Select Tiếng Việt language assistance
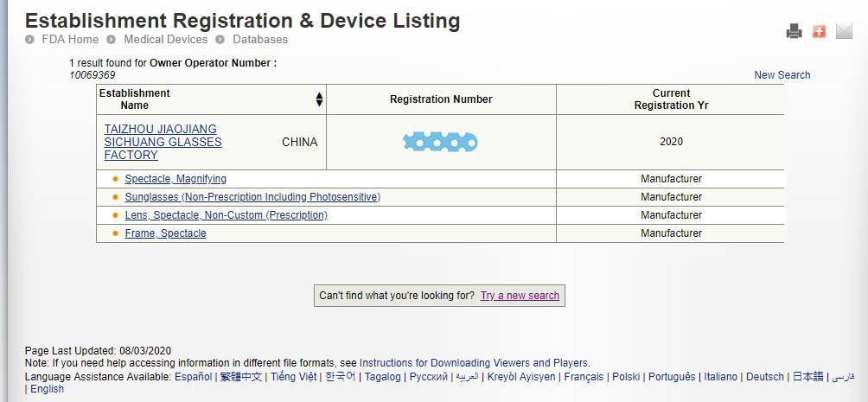Screen dimensions: 868x402 293,377
